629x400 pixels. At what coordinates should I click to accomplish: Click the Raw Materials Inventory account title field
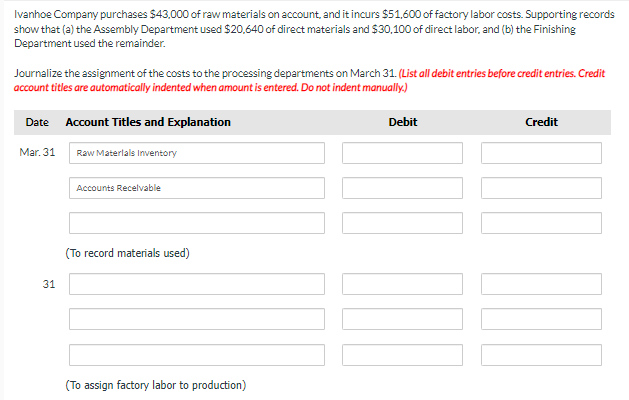point(197,153)
